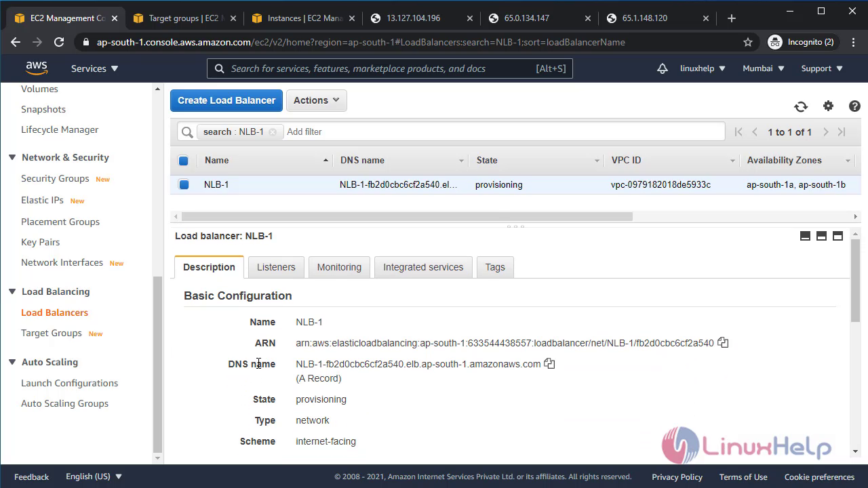The width and height of the screenshot is (868, 488).
Task: Go to the previous results page
Action: coord(755,132)
